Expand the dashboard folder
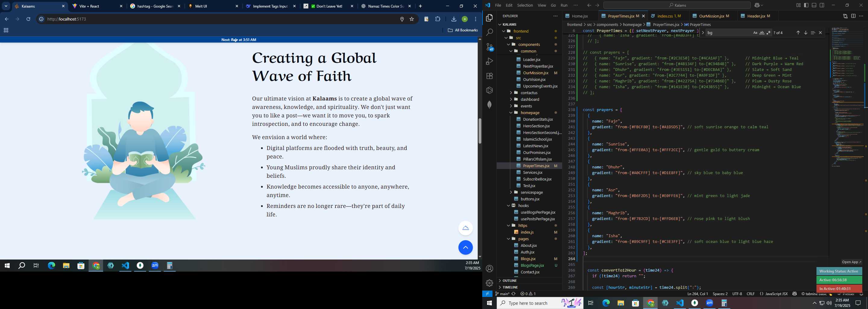The width and height of the screenshot is (868, 309). coord(529,100)
